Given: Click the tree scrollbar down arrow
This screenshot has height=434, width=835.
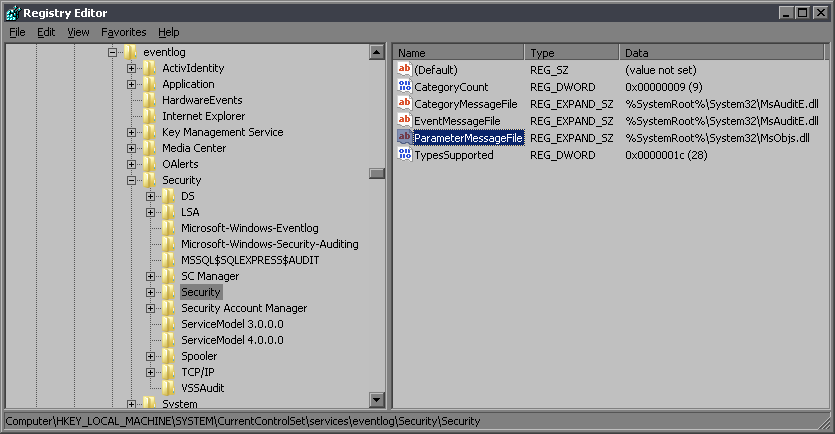Looking at the screenshot, I should tap(377, 400).
